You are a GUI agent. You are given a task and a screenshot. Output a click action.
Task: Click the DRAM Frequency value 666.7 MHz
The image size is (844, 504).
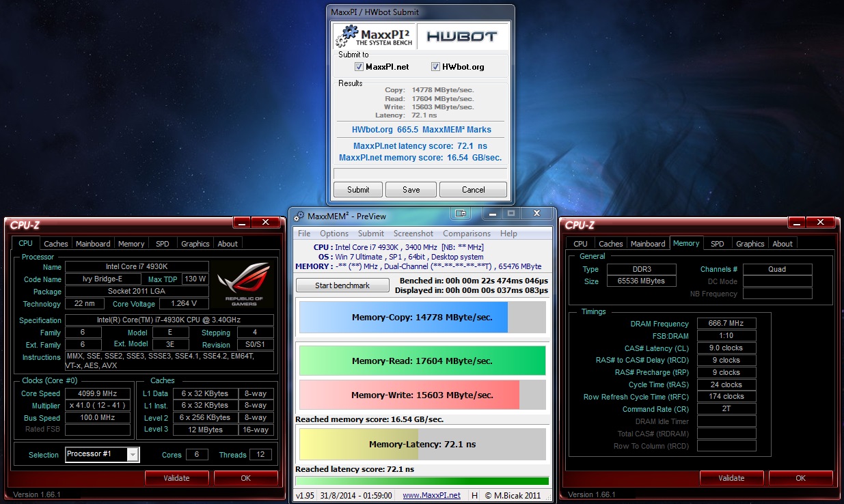(x=726, y=324)
